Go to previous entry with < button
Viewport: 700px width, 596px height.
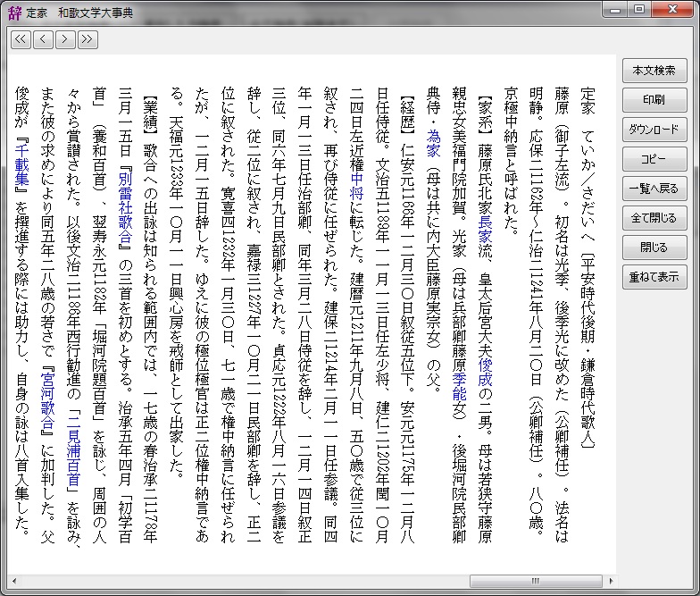43,39
